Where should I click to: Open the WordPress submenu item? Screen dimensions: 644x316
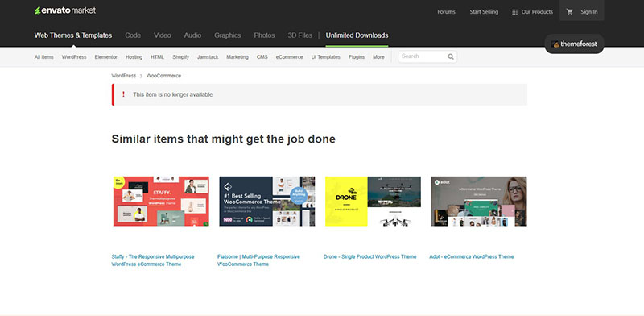(x=74, y=57)
